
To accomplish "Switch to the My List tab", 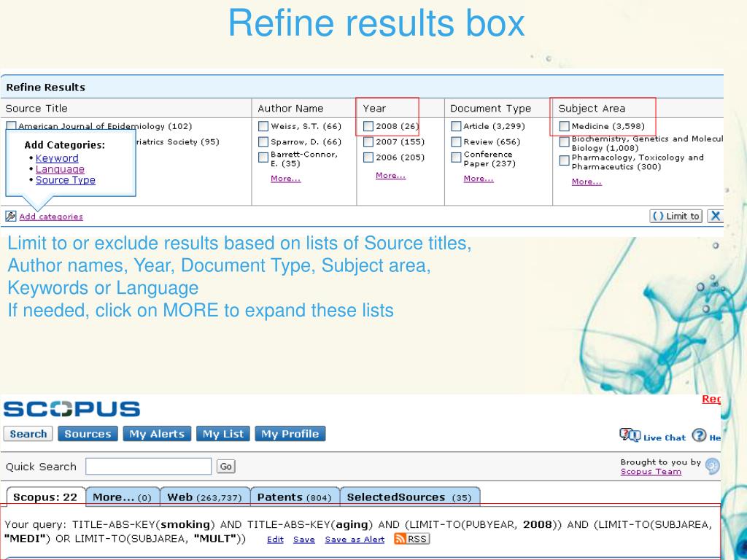I will tap(223, 434).
